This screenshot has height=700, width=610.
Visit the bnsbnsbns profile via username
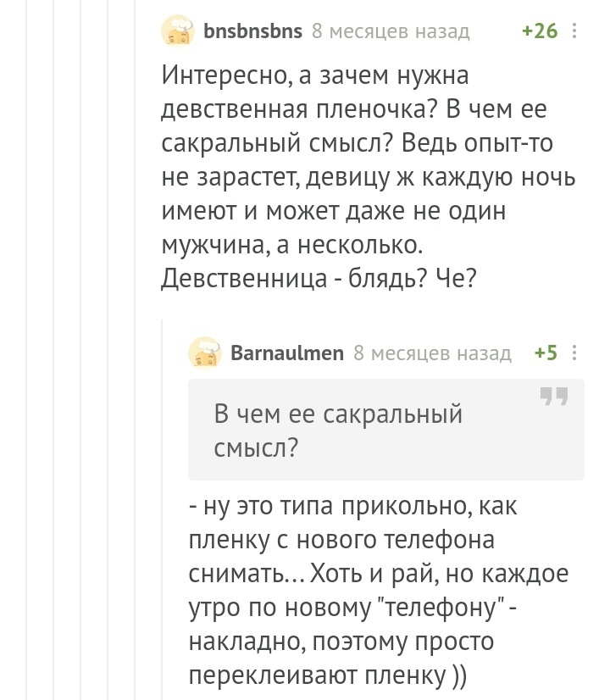click(252, 32)
